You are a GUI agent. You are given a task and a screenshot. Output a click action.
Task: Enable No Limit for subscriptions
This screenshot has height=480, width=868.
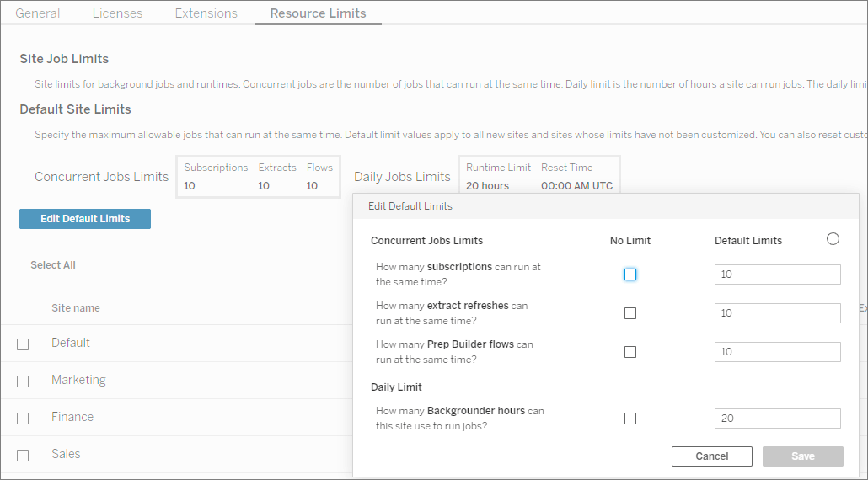pos(630,275)
